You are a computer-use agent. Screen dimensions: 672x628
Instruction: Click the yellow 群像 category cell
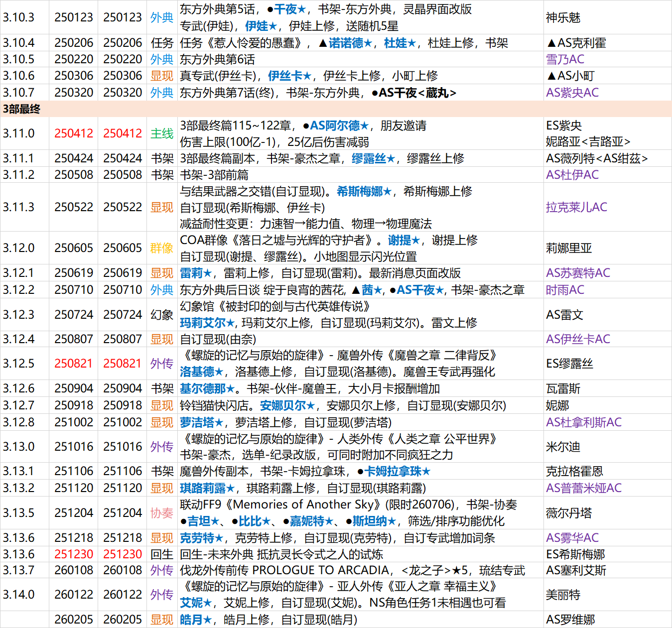[162, 248]
